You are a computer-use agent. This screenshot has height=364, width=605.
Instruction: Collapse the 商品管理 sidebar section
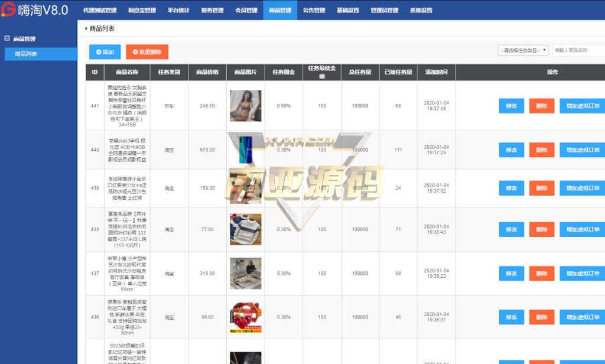point(7,39)
